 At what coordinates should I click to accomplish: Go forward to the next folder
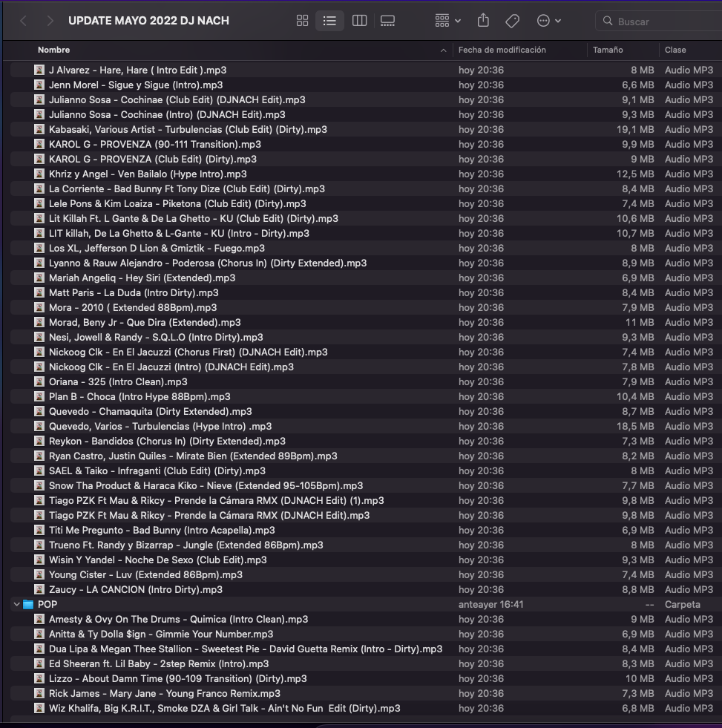50,21
